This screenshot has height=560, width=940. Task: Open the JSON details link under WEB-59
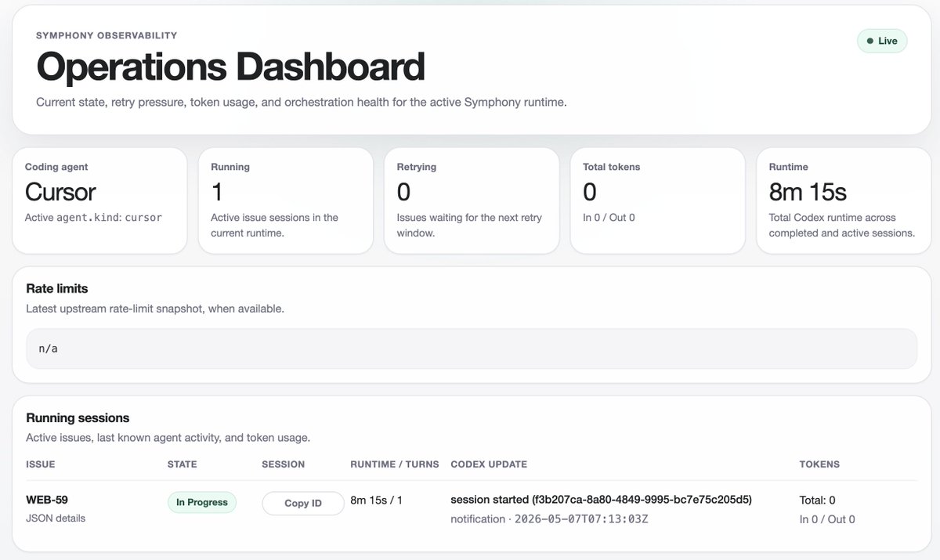click(x=56, y=518)
